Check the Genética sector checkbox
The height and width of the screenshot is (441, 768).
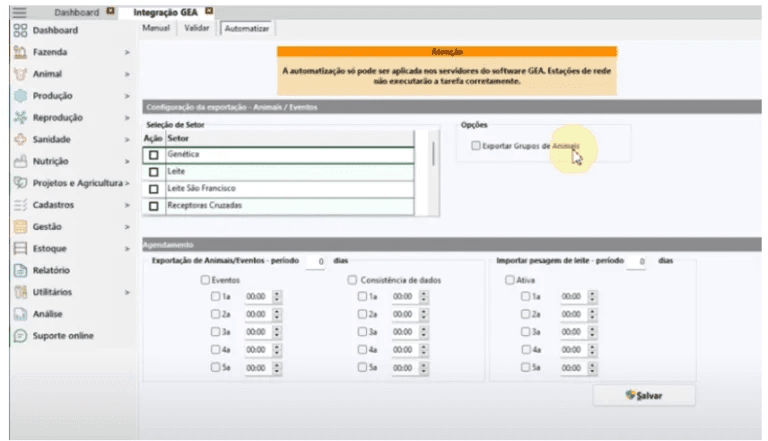point(154,155)
